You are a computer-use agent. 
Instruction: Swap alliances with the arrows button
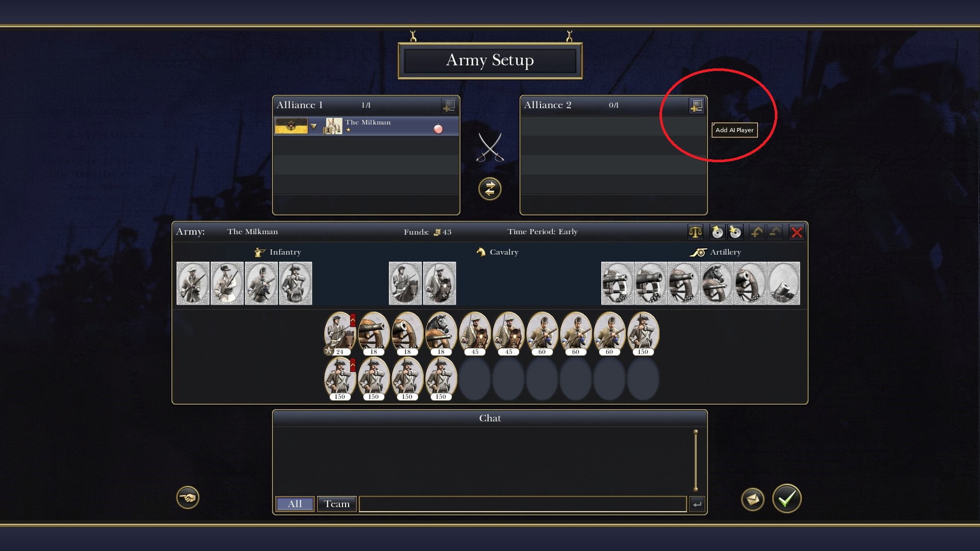pyautogui.click(x=490, y=189)
